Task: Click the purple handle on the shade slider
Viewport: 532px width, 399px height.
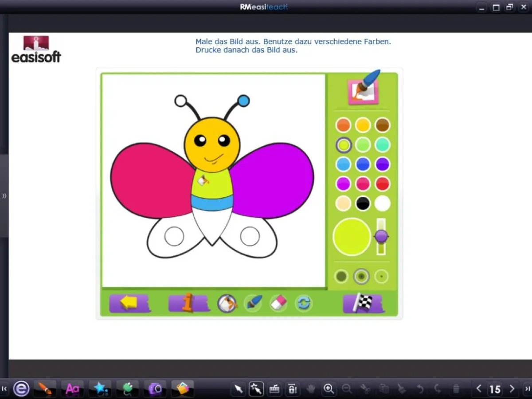Action: [381, 236]
